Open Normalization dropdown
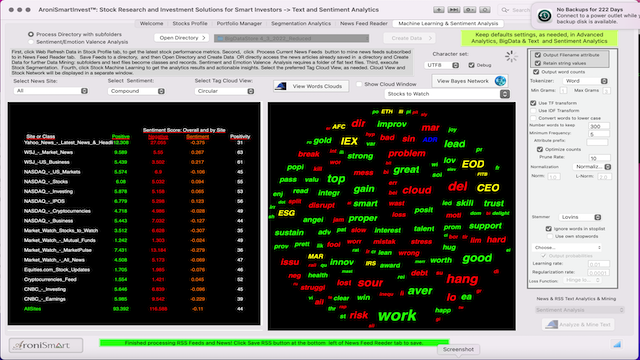The image size is (640, 360). pos(592,167)
